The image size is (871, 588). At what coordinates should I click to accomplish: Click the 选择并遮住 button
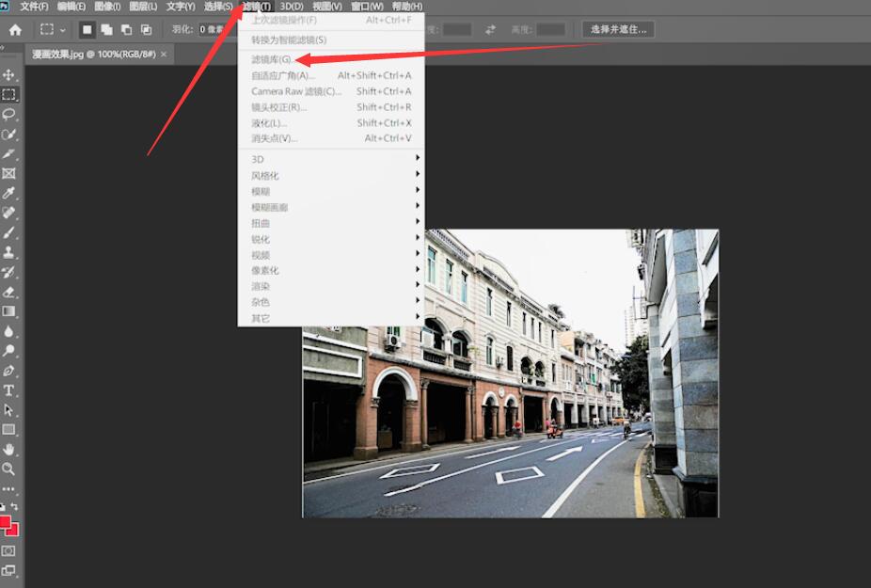(x=618, y=29)
